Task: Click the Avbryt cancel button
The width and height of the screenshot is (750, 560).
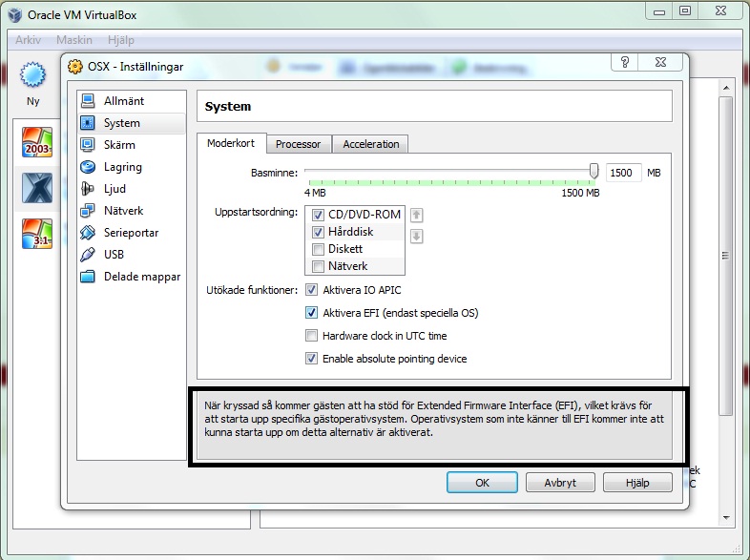Action: pos(560,483)
